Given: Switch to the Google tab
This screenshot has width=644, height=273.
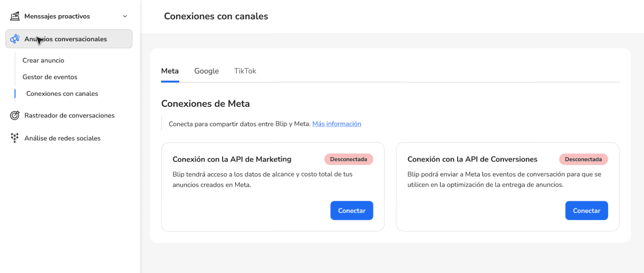Looking at the screenshot, I should point(206,71).
